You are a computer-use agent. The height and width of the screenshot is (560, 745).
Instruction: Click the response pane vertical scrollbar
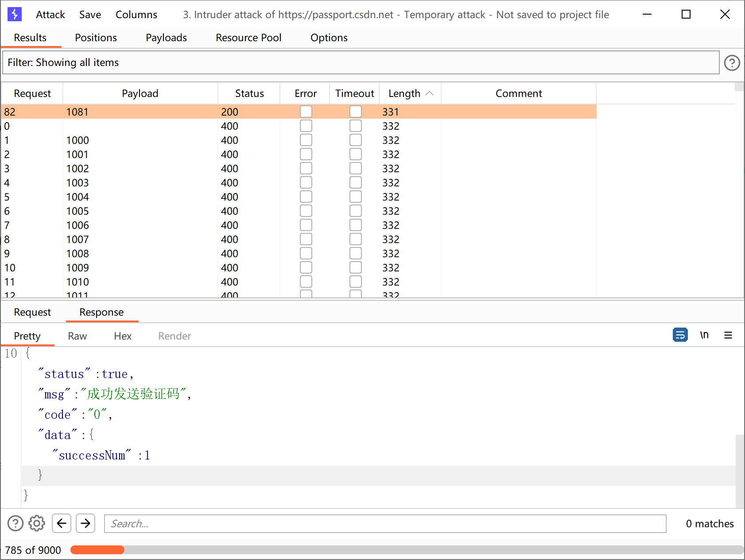740,471
